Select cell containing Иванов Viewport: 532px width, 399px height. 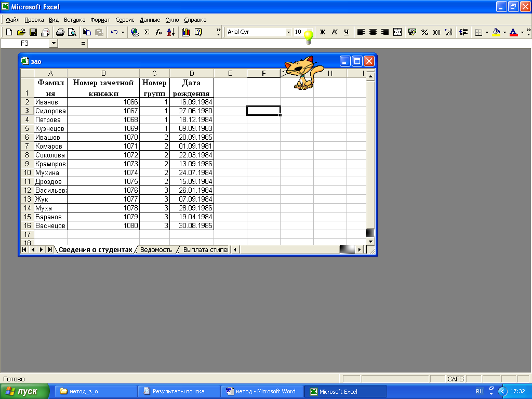tap(50, 102)
